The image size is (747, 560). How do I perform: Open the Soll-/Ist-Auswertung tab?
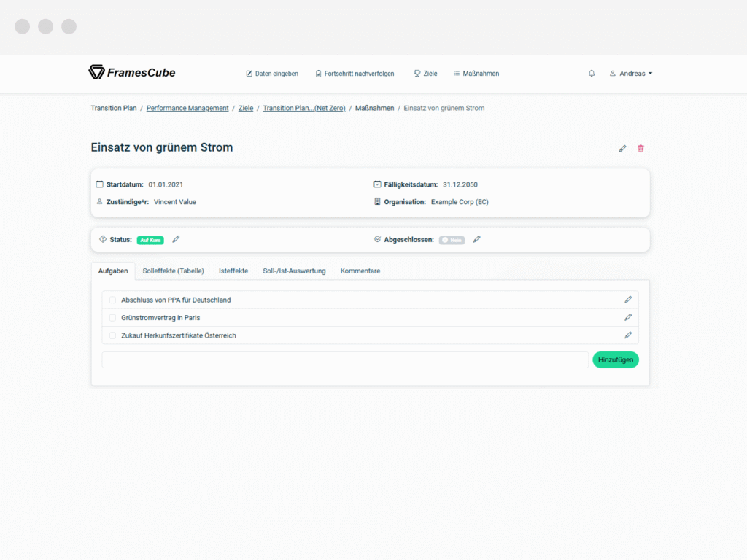click(294, 271)
